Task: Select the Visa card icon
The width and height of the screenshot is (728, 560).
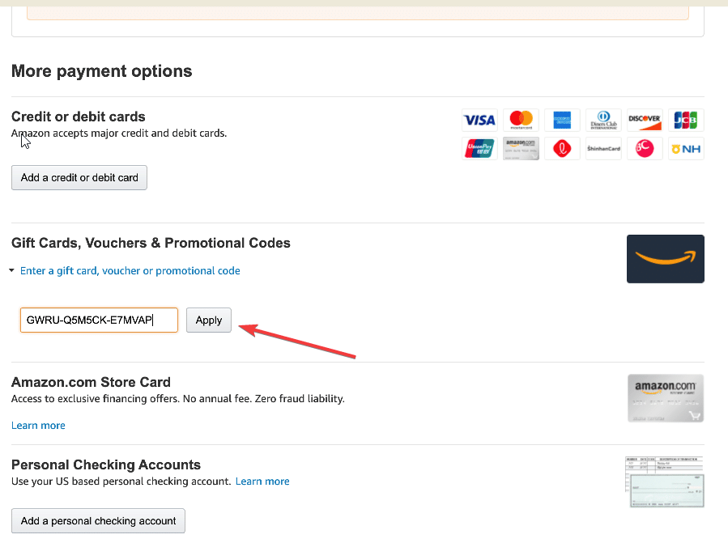Action: point(479,120)
